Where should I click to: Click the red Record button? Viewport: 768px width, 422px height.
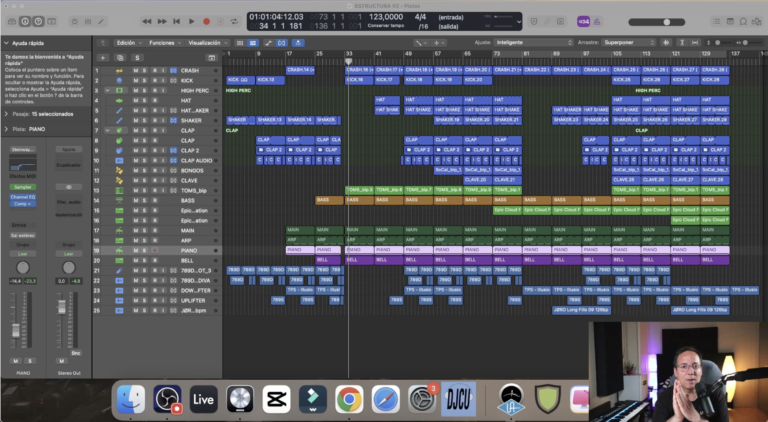(x=206, y=22)
